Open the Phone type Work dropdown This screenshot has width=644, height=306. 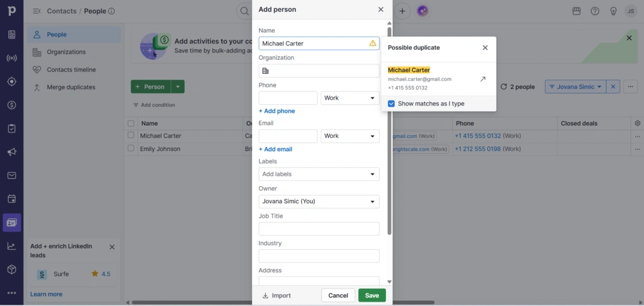350,98
